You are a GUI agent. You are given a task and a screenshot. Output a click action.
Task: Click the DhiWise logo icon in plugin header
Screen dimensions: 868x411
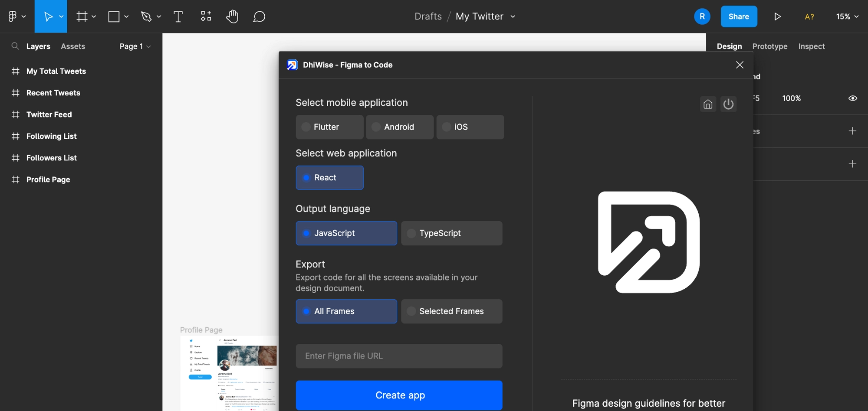(292, 65)
